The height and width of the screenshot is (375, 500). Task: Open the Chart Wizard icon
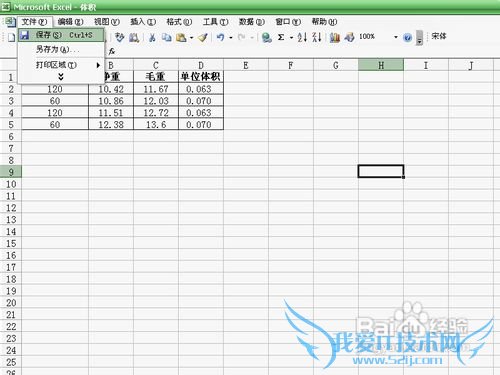point(335,37)
